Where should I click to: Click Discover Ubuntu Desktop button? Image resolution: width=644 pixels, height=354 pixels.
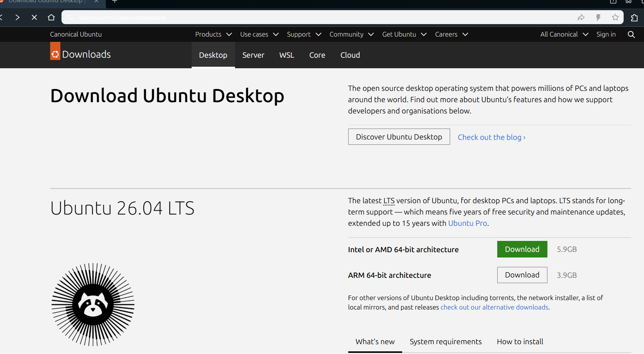pos(399,137)
